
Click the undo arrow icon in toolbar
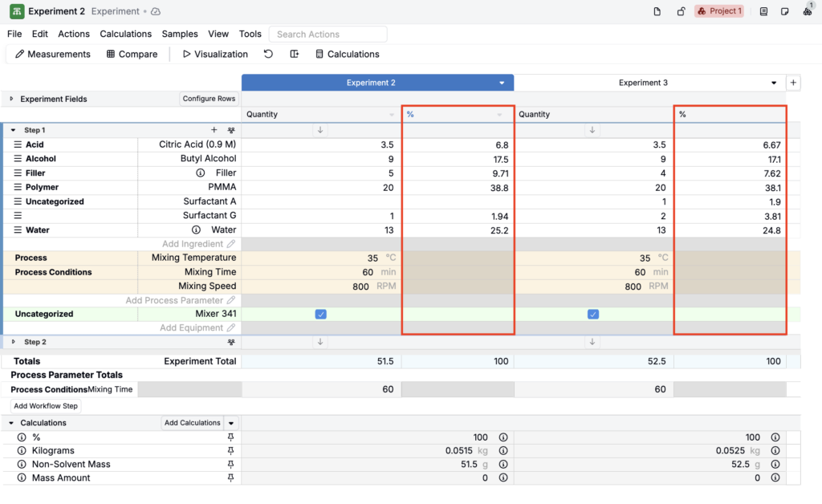pos(268,54)
